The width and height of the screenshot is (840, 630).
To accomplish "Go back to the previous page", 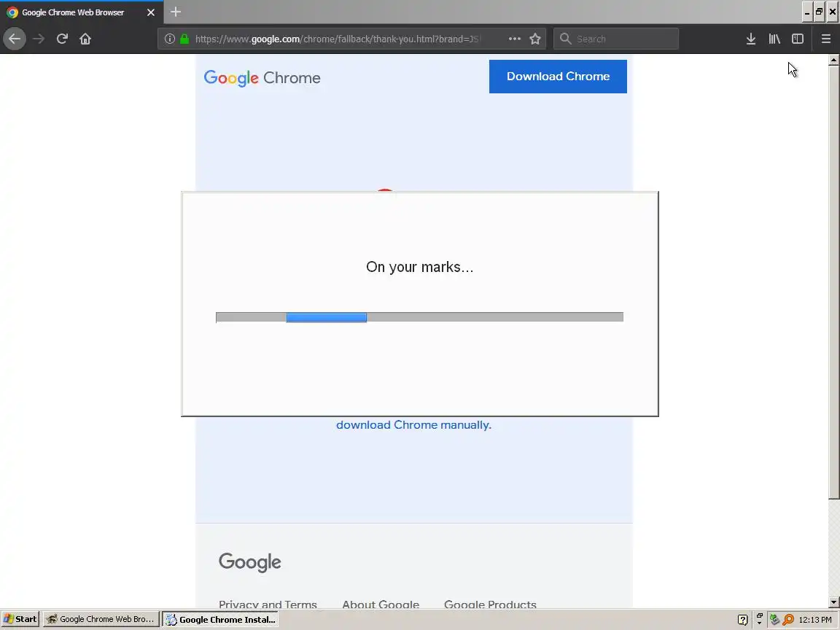I will 15,39.
